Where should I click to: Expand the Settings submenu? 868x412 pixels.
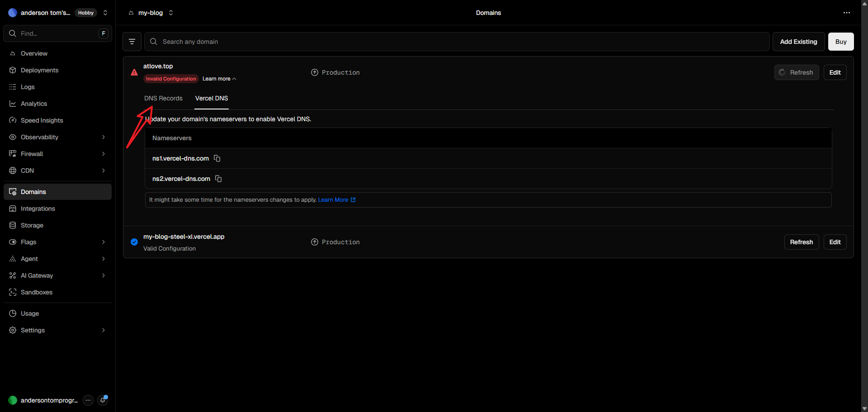104,330
